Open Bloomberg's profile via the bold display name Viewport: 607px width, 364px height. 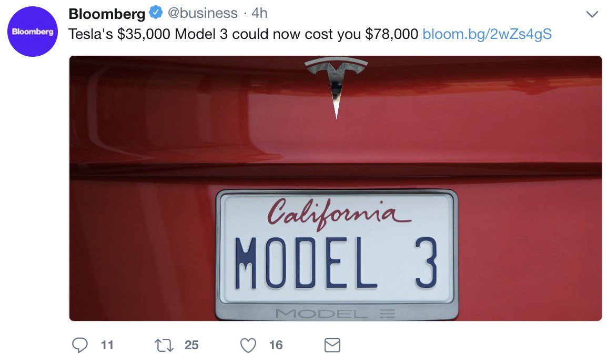point(107,14)
